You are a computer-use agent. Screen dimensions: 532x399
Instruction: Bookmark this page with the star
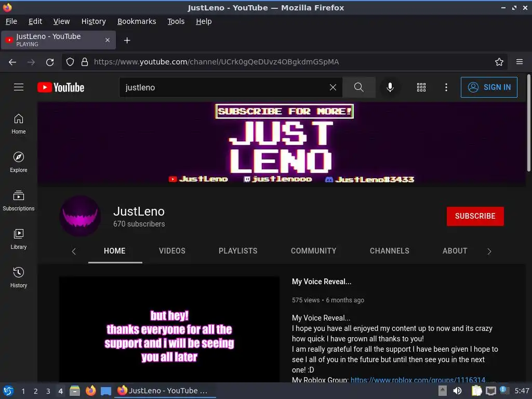499,62
